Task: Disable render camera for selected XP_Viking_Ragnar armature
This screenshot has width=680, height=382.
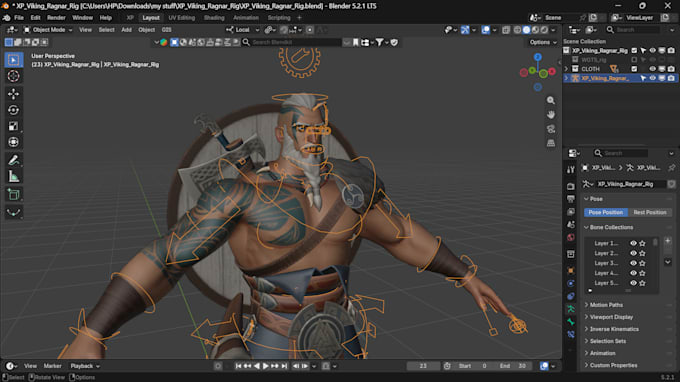Action: (x=671, y=78)
